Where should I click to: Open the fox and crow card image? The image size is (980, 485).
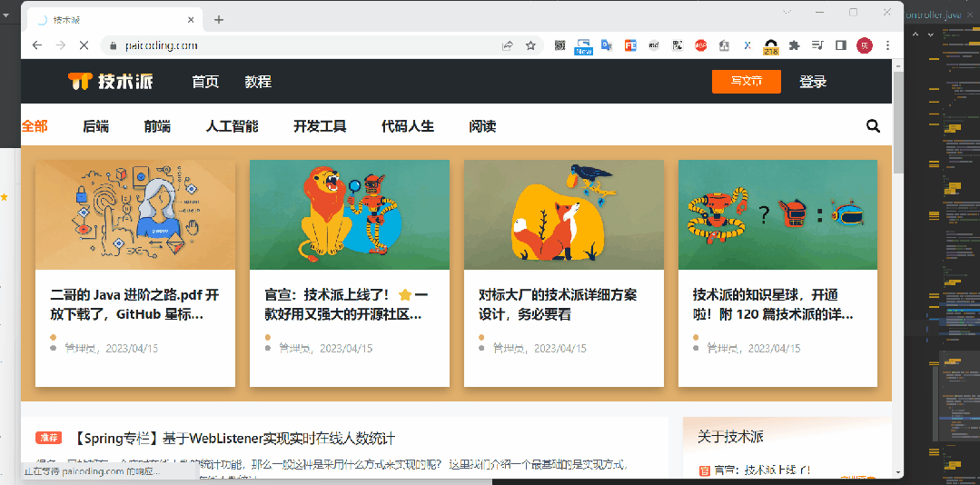tap(564, 214)
